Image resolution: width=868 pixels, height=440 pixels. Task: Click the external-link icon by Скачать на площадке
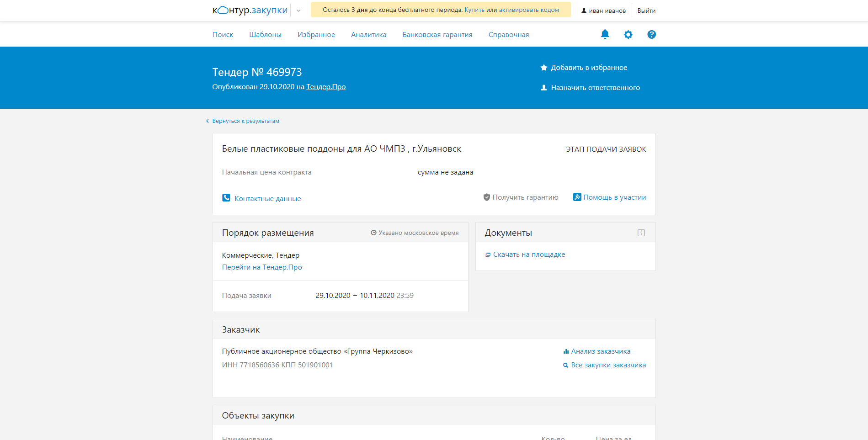[x=488, y=254]
